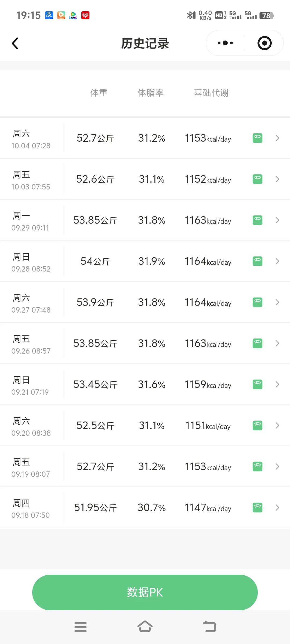Tap green scale icon on 09.18 record

pos(258,507)
